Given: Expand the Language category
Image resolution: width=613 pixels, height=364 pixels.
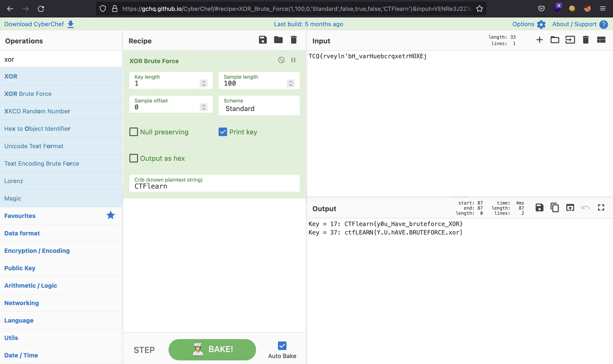Looking at the screenshot, I should 61,320.
